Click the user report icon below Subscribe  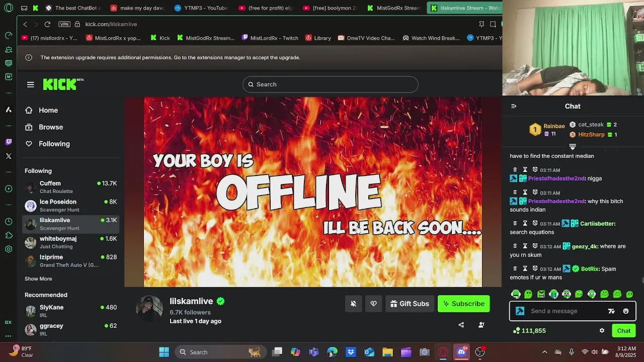(481, 325)
